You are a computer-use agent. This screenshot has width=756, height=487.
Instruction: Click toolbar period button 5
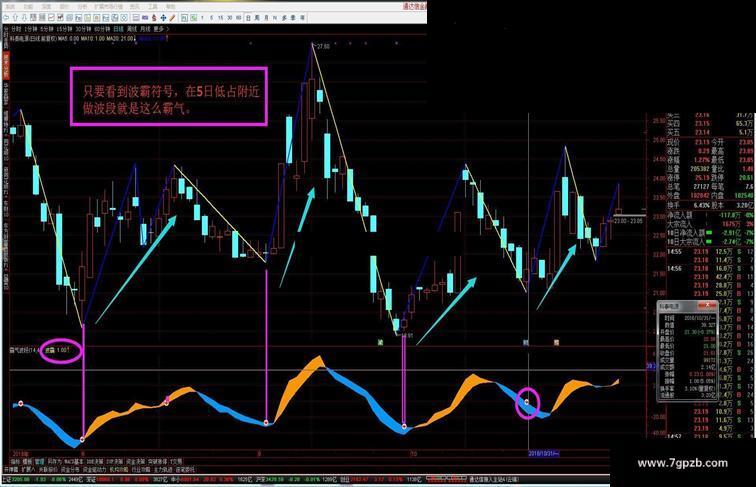click(212, 18)
